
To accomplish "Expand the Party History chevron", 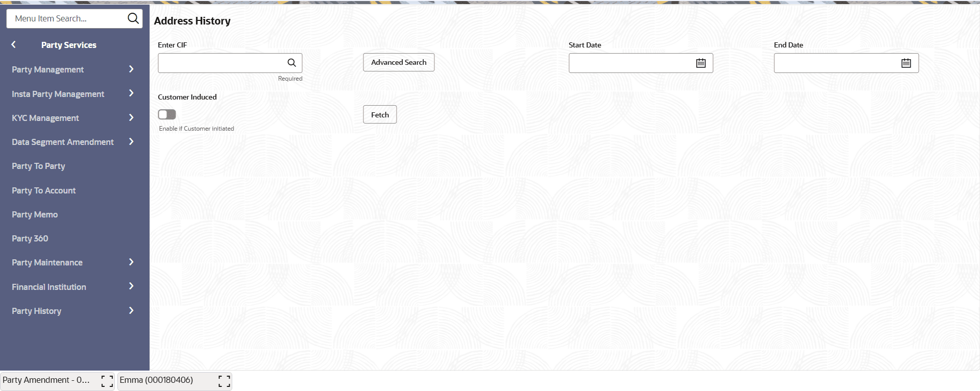I will click(131, 310).
